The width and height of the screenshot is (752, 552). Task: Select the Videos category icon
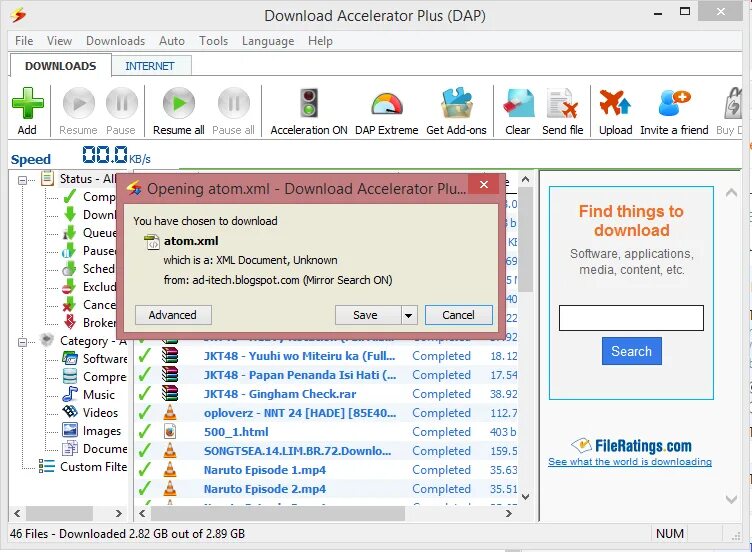coord(70,412)
